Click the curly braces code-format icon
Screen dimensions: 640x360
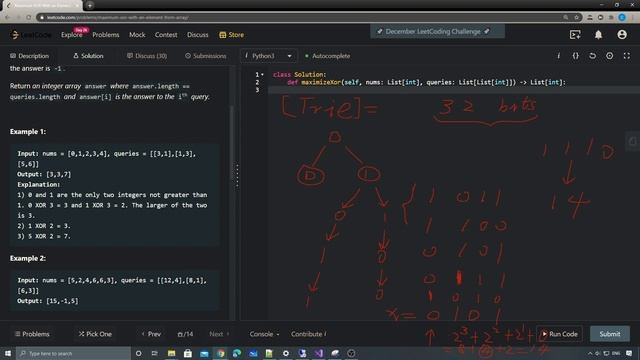tap(576, 56)
